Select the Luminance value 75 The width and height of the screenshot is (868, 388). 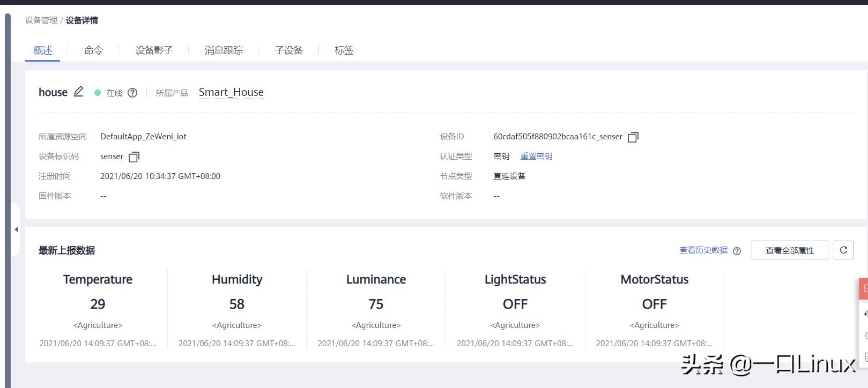[376, 304]
